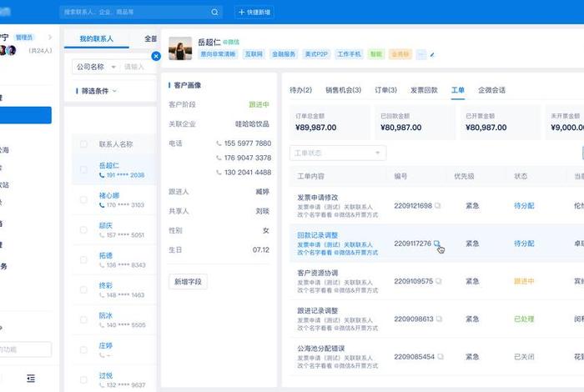Click the pencil icon to edit contact tags
The width and height of the screenshot is (584, 392).
point(432,55)
